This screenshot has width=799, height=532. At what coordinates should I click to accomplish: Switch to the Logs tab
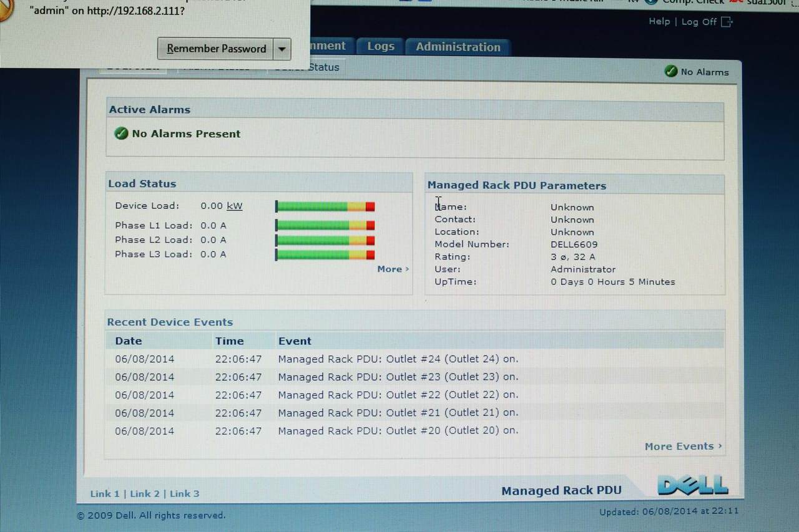point(381,46)
